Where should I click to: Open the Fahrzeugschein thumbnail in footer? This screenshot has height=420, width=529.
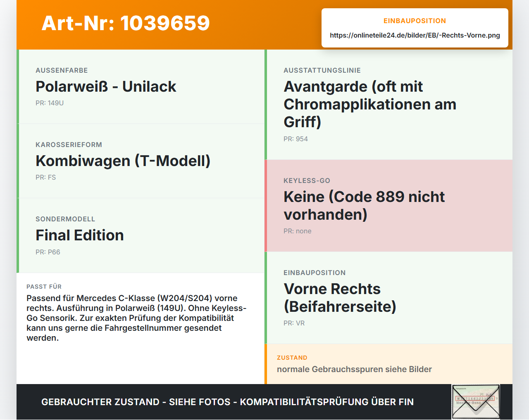click(476, 402)
